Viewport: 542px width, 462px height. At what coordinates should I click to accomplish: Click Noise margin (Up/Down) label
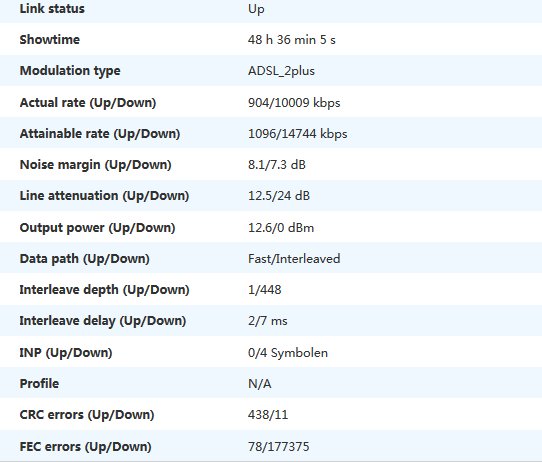(x=95, y=165)
